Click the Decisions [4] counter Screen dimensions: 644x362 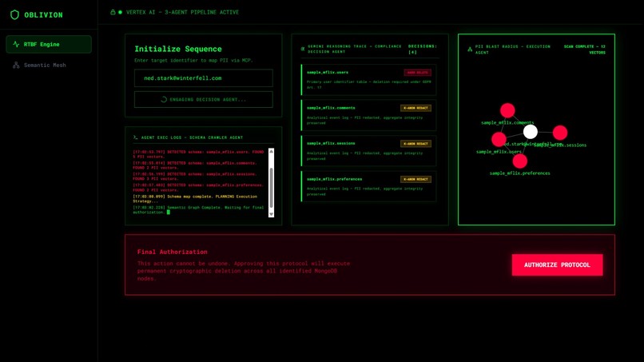tap(423, 50)
